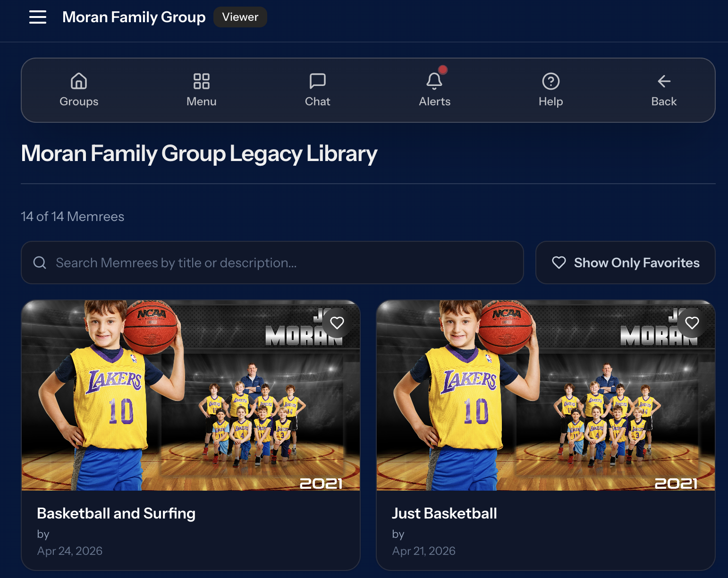Click the Moran Family Group header title
Image resolution: width=728 pixels, height=578 pixels.
134,17
